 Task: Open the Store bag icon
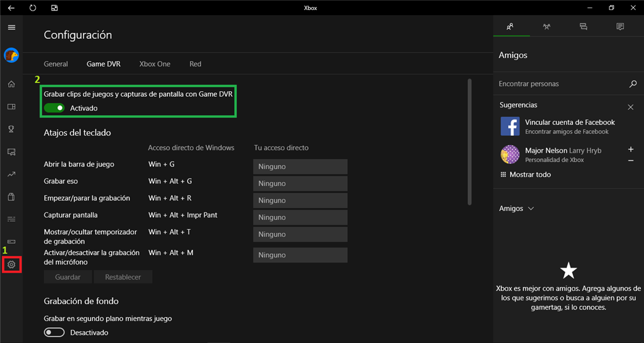(11, 197)
